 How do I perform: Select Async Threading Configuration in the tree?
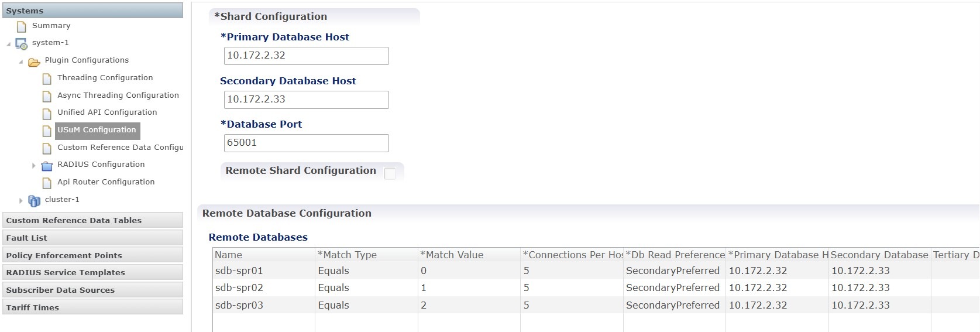tap(118, 95)
